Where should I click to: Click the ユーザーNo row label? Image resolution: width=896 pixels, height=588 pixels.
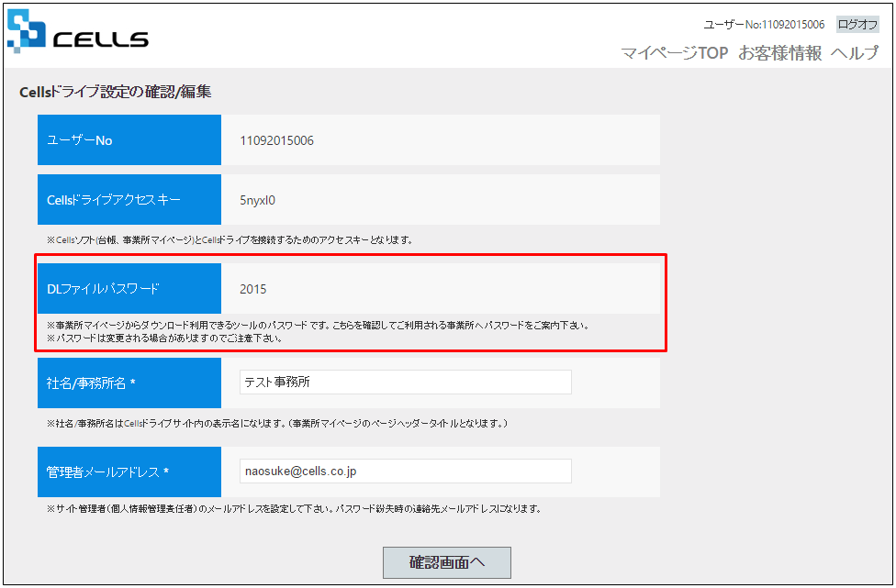point(129,140)
